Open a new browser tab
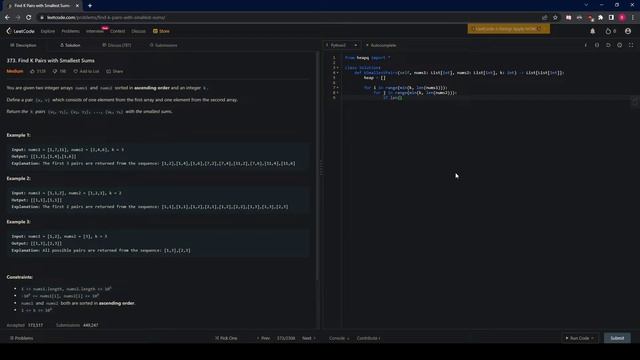 90,6
